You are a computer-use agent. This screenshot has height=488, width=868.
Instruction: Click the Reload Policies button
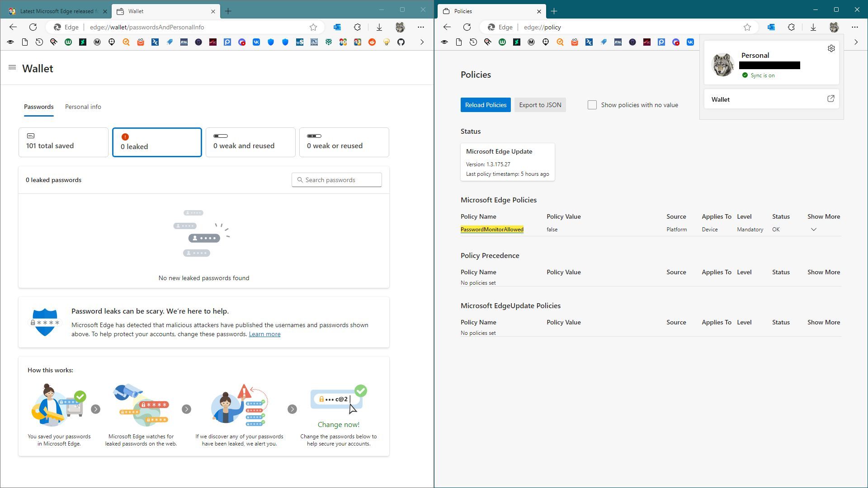tap(486, 105)
